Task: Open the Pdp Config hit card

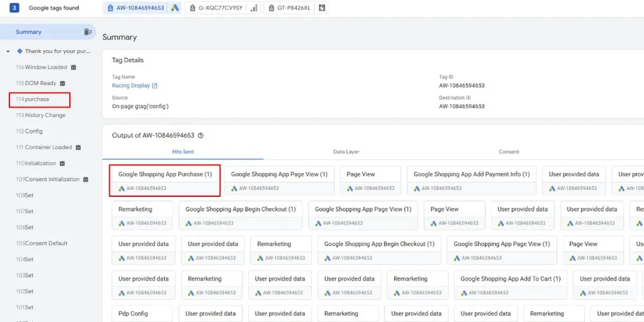Action: 142,314
